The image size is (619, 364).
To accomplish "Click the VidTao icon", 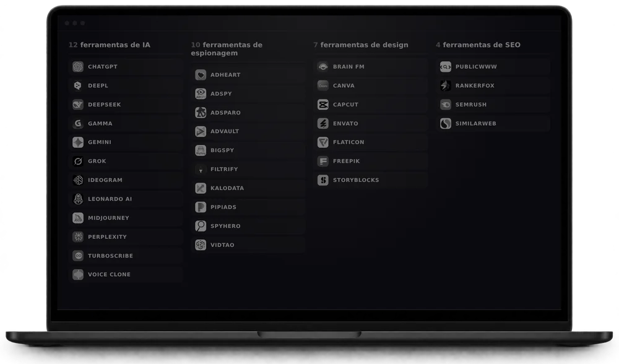I will (x=201, y=245).
